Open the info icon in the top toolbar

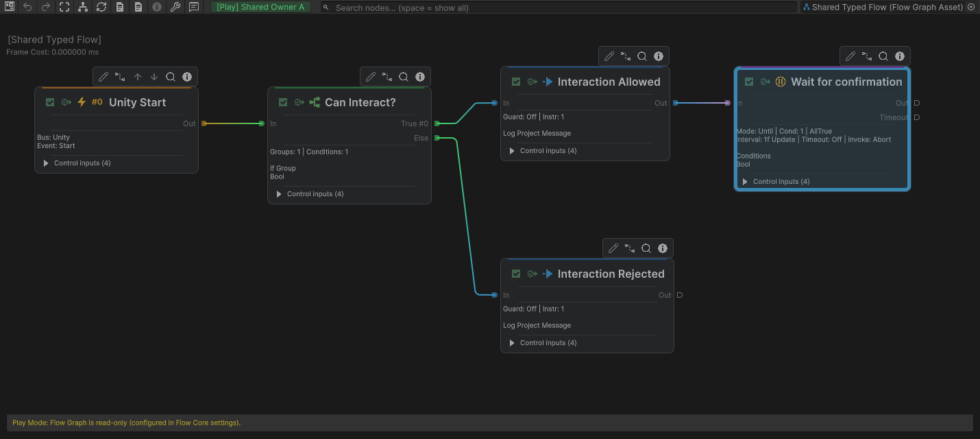pos(157,7)
